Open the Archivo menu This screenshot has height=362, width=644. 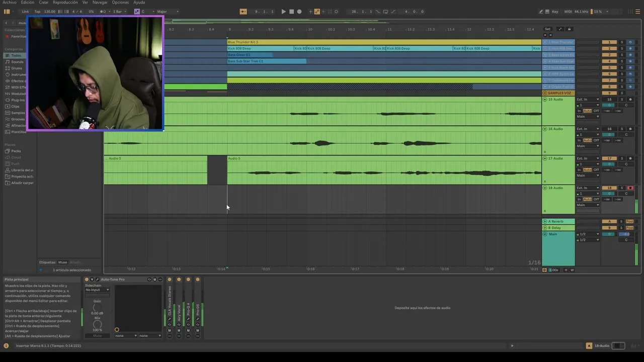9,3
